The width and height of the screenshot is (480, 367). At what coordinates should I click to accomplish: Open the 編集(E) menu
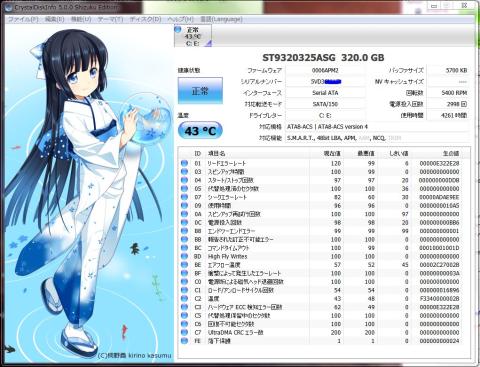(x=54, y=19)
